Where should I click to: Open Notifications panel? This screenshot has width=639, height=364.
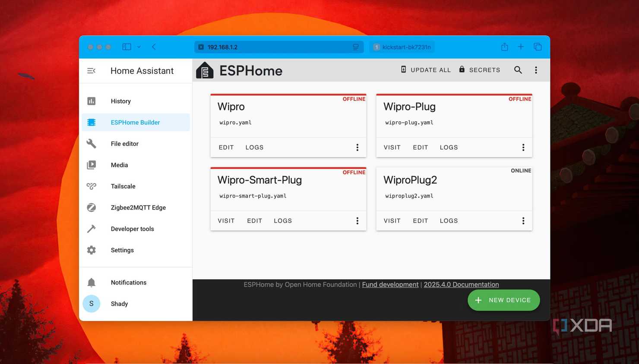136,282
